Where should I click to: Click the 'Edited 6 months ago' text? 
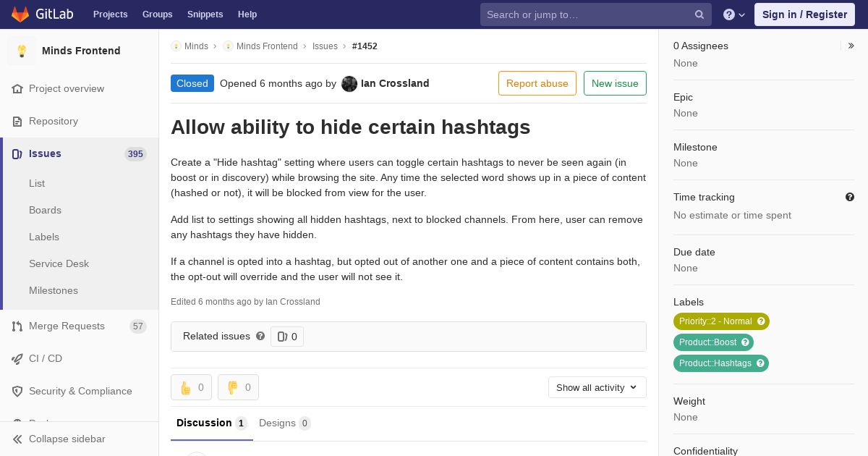(x=211, y=302)
